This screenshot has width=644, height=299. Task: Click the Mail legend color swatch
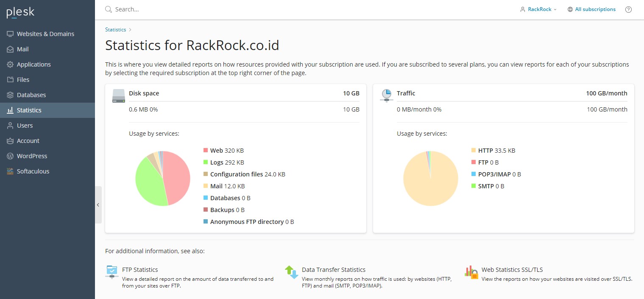(206, 186)
